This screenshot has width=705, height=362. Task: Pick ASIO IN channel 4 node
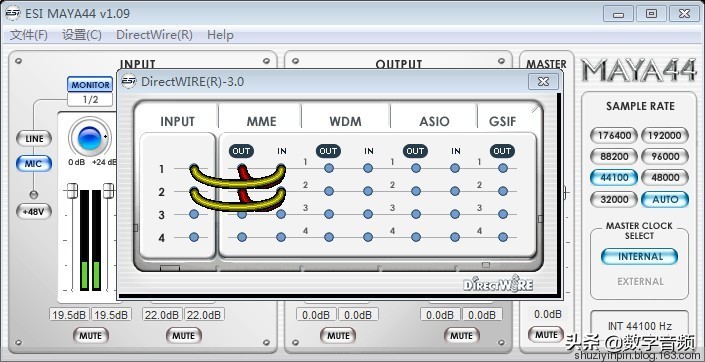[455, 237]
